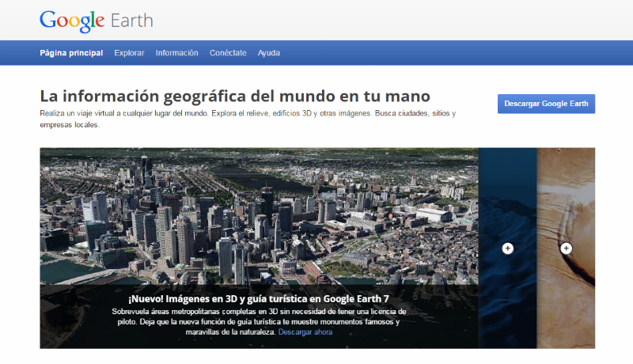Click the Google Earth logo
The height and width of the screenshot is (364, 633).
click(x=96, y=20)
